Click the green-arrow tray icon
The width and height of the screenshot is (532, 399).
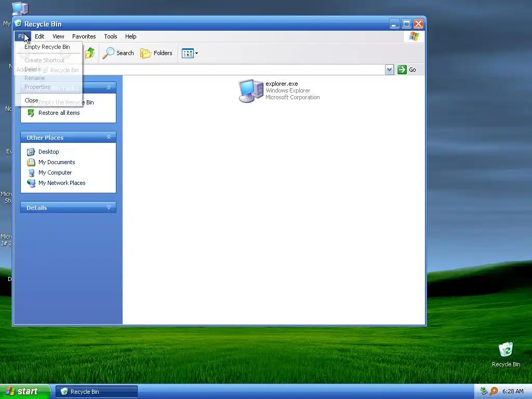(x=484, y=391)
